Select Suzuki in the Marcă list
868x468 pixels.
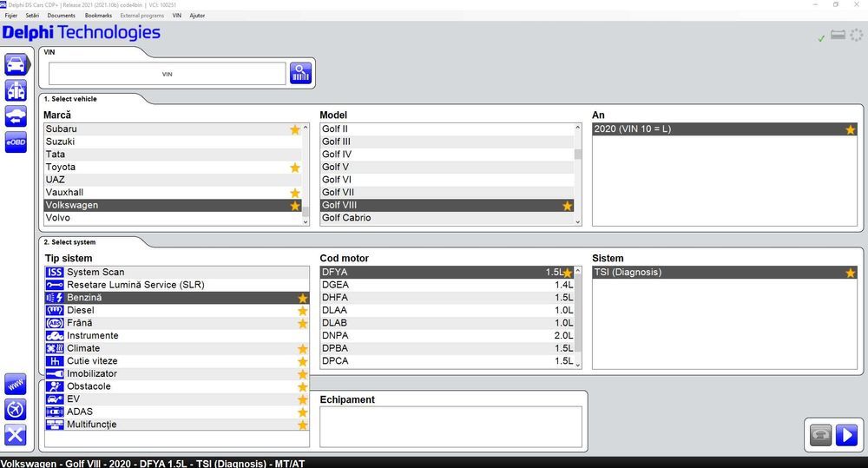point(173,142)
